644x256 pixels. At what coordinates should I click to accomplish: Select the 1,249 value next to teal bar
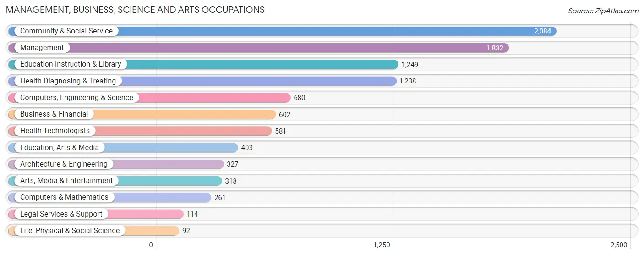tap(410, 65)
